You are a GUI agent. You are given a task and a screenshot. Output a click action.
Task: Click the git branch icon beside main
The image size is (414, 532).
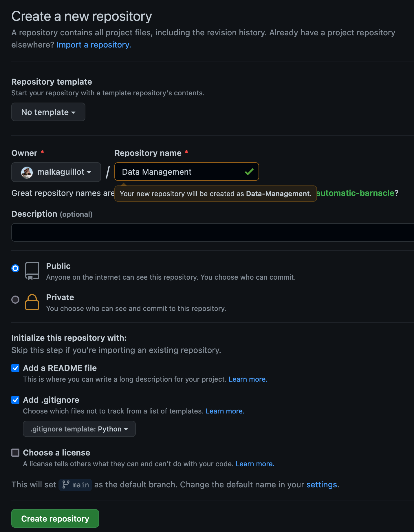click(x=66, y=485)
